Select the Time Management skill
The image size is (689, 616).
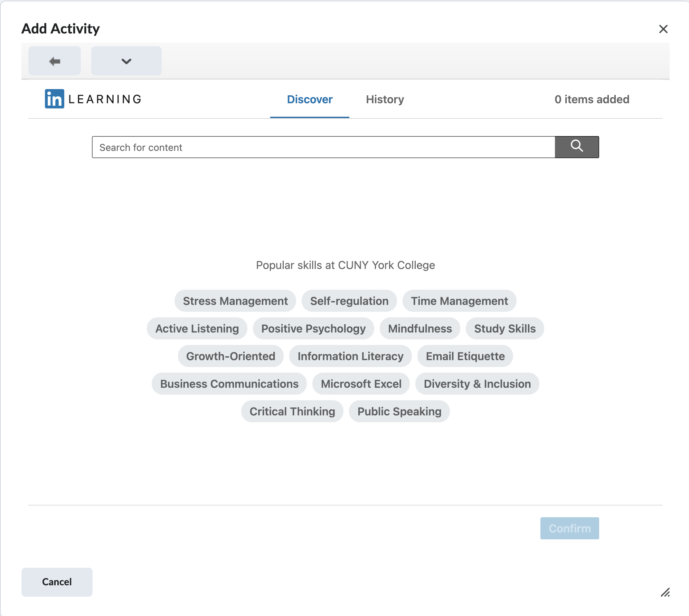tap(459, 301)
